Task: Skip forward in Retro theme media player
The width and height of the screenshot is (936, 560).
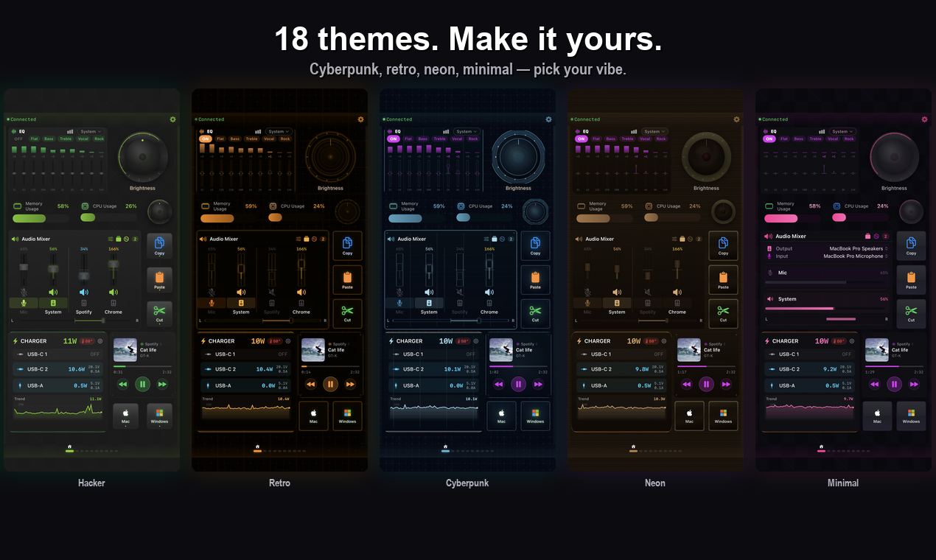Action: click(350, 384)
